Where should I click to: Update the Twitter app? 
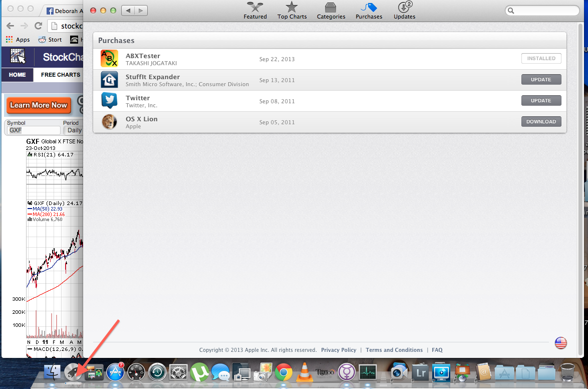click(x=541, y=101)
